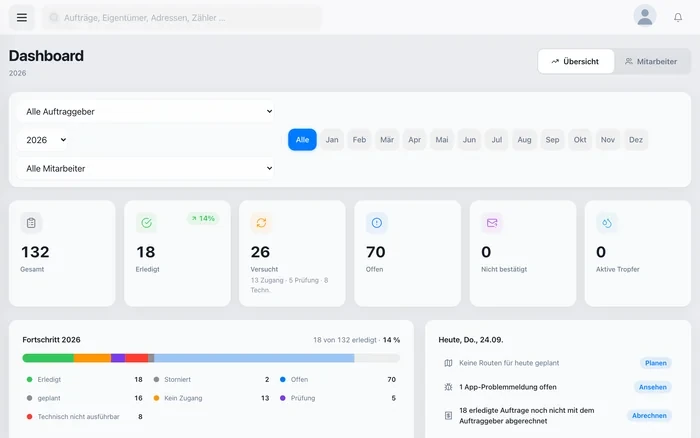Expand the Alle Auftraggeber dropdown
The image size is (700, 438).
146,112
